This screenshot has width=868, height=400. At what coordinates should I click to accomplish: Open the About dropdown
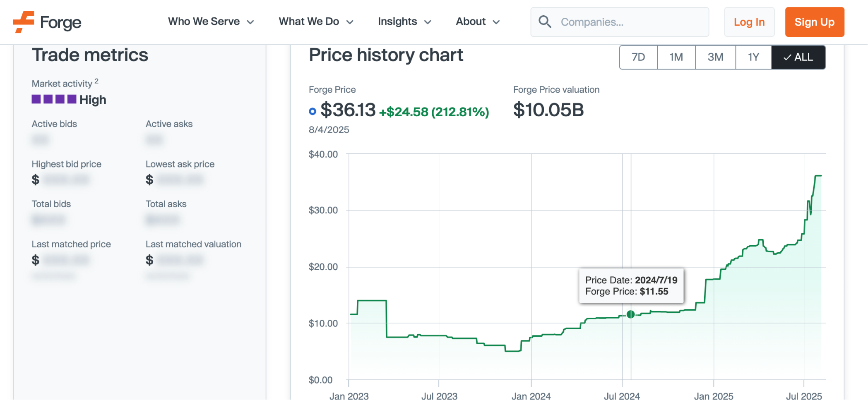478,22
